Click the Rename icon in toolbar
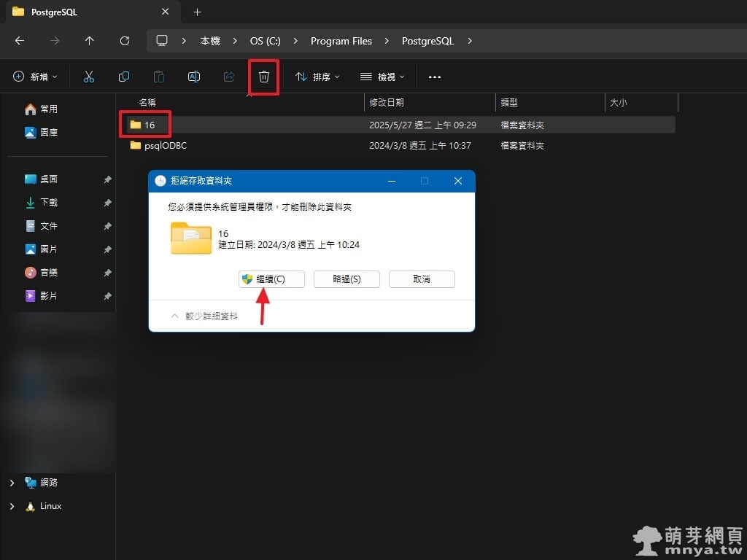 194,77
